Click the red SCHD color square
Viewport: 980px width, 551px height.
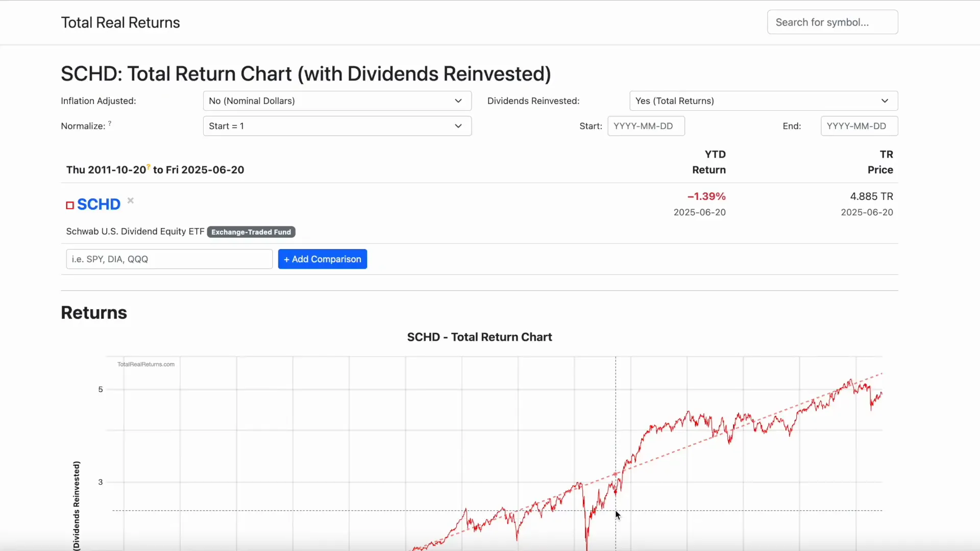(x=70, y=205)
